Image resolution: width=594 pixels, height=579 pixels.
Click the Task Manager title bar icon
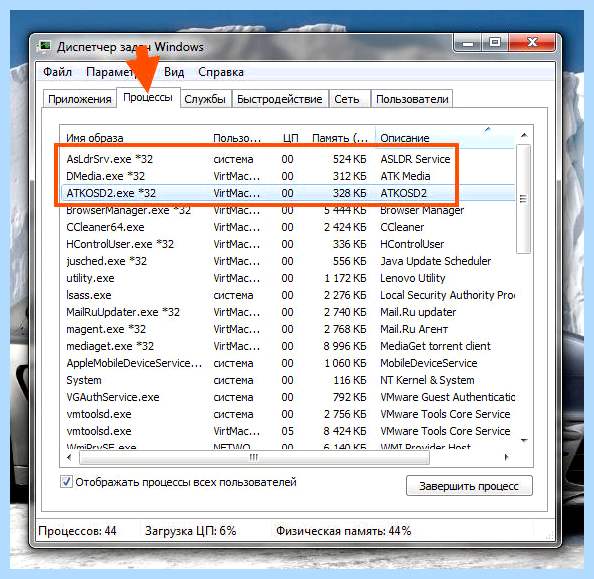(x=45, y=47)
